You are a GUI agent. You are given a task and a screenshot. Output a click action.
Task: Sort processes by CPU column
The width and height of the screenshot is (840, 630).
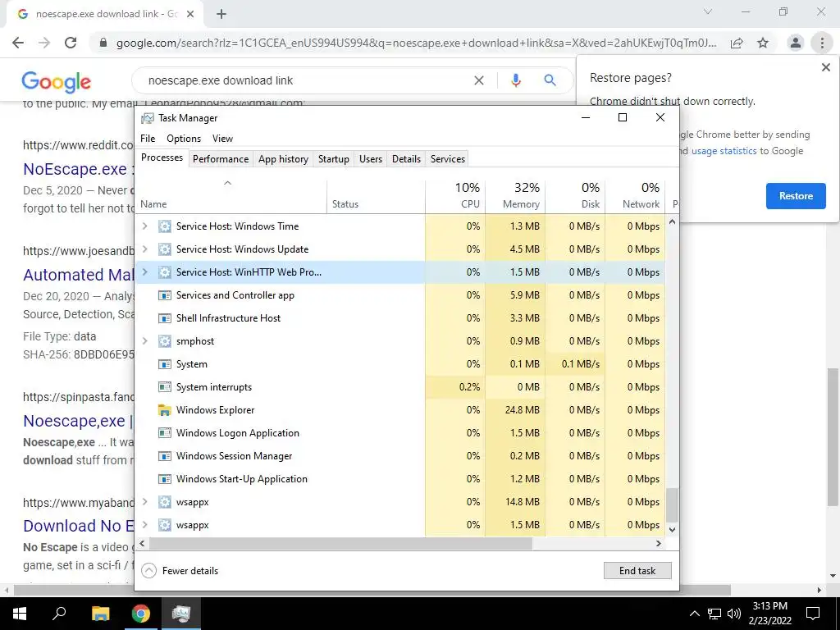coord(455,196)
